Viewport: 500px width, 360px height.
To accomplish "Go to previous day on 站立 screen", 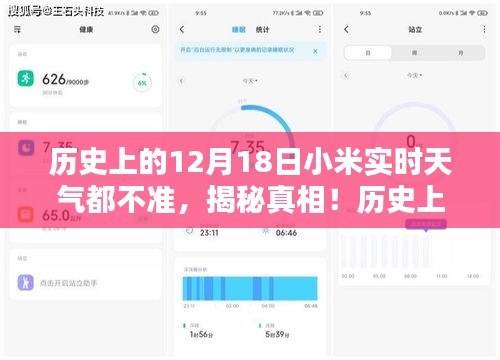I will (x=346, y=75).
